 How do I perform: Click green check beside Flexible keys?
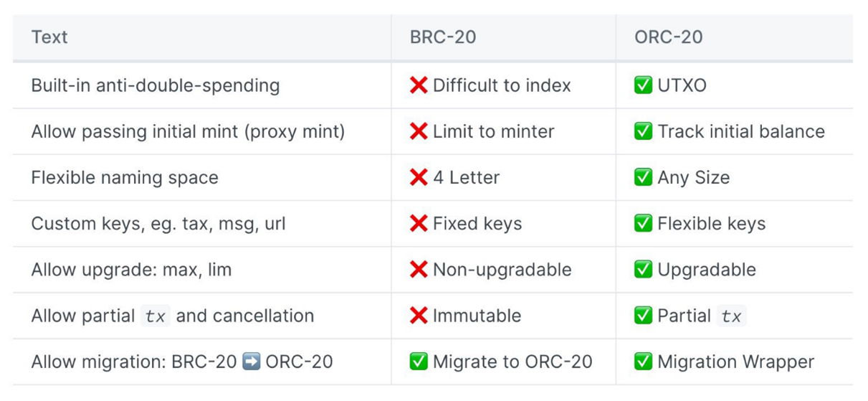click(643, 223)
